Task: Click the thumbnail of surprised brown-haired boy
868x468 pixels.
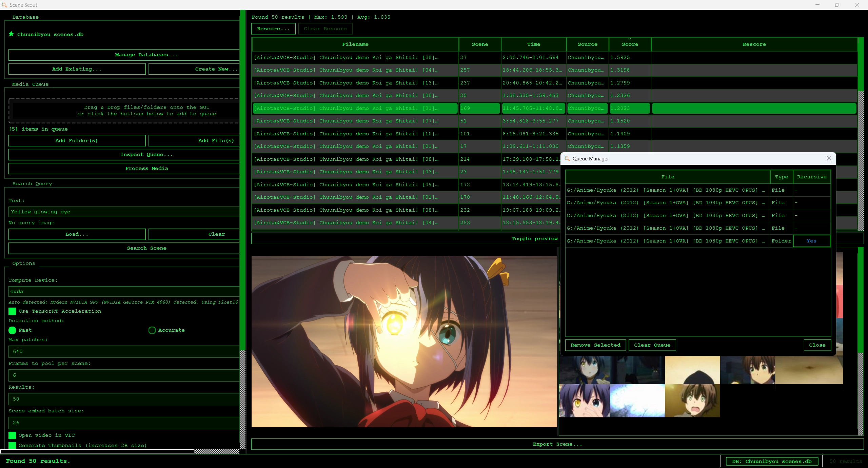Action: 692,400
